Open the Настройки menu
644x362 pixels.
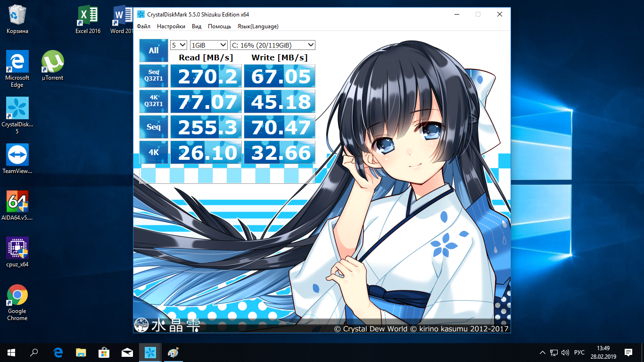tap(171, 26)
